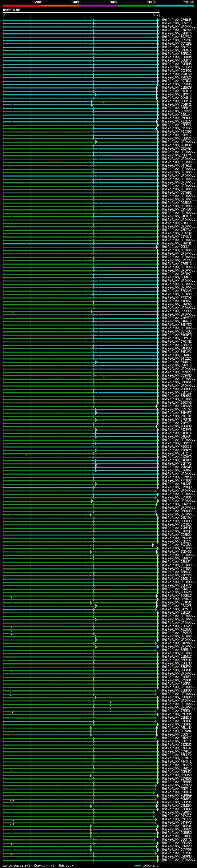The height and width of the screenshot is (868, 197).
Task: Select hit UniRef100_Q9HEU3
Action: 177,528
